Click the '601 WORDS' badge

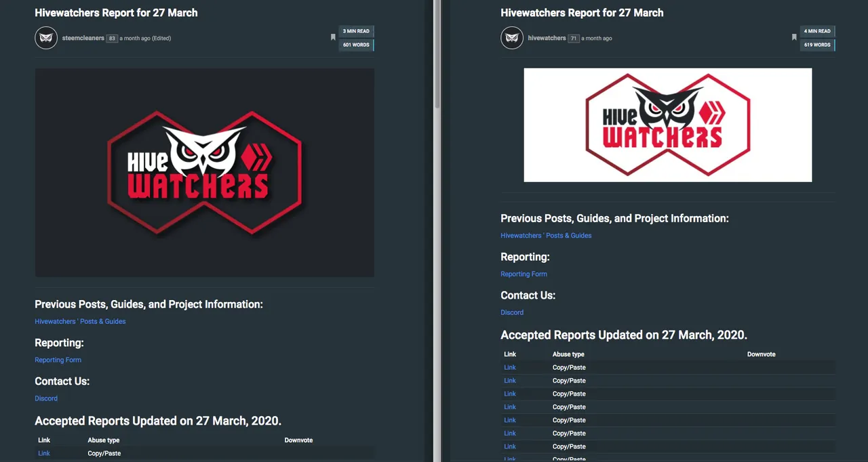click(357, 45)
